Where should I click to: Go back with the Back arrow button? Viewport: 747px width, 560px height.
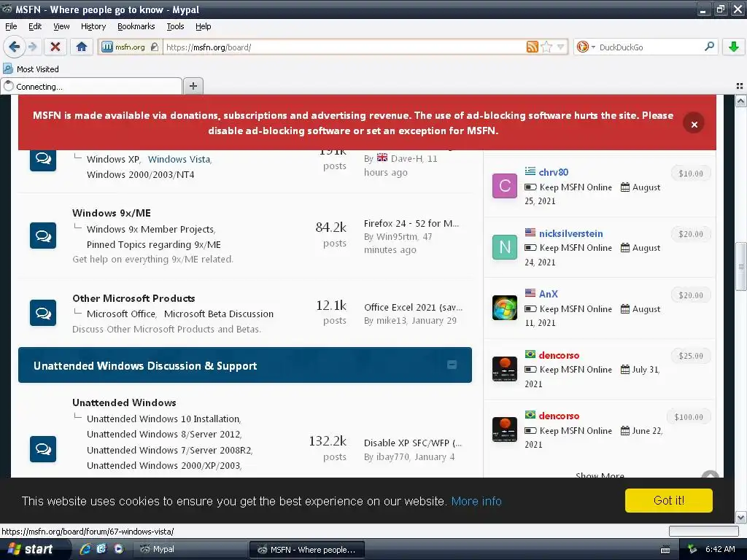click(x=14, y=47)
